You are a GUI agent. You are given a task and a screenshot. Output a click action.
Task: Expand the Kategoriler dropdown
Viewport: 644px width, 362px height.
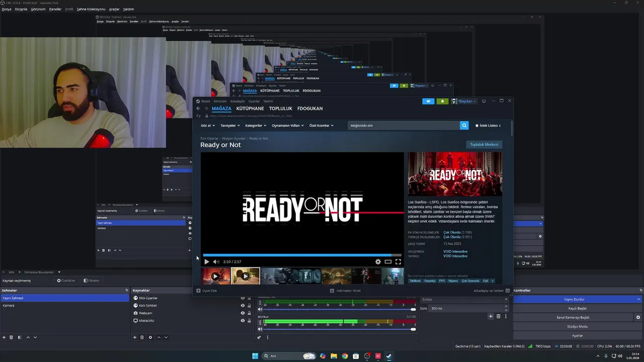coord(255,125)
